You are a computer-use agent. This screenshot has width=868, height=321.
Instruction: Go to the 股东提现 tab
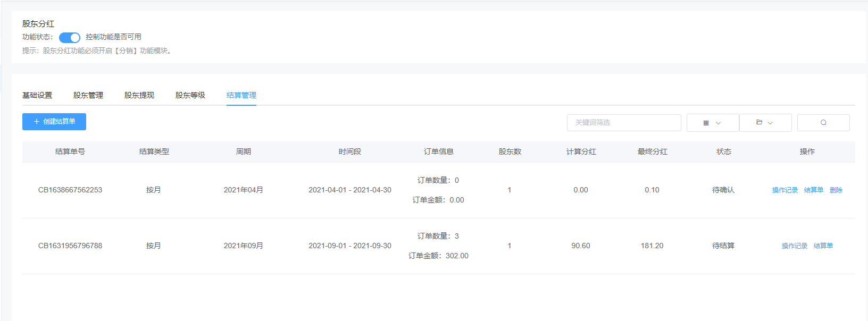[139, 95]
